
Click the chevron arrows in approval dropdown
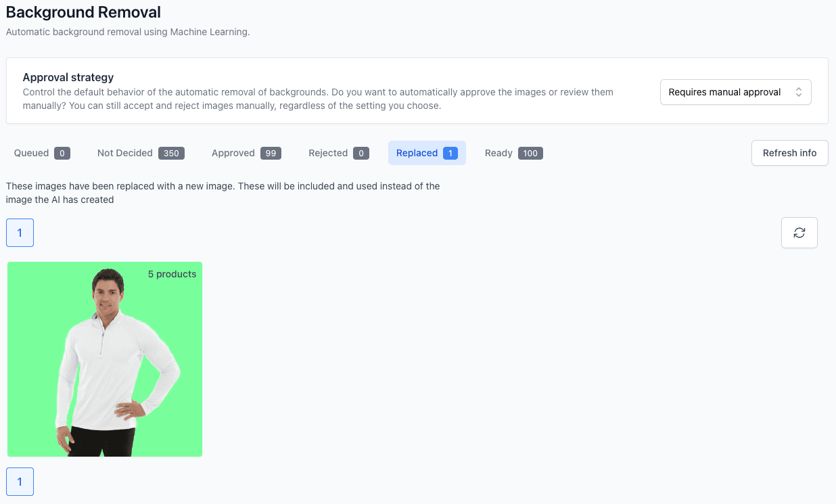798,92
